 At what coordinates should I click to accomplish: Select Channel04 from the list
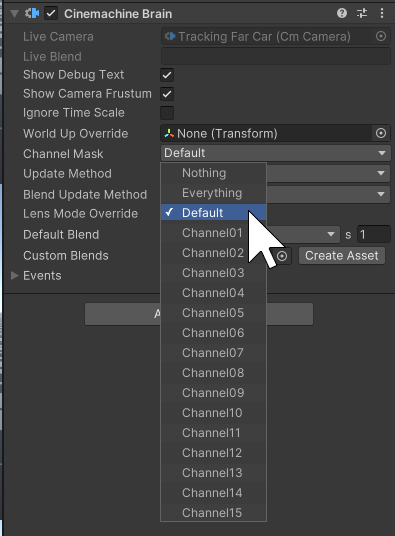pyautogui.click(x=214, y=293)
